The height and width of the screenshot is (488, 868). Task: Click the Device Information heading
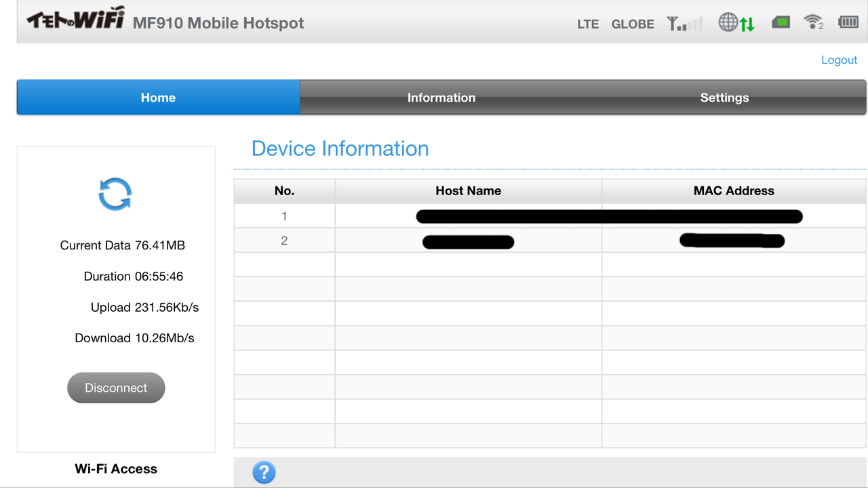click(x=340, y=148)
